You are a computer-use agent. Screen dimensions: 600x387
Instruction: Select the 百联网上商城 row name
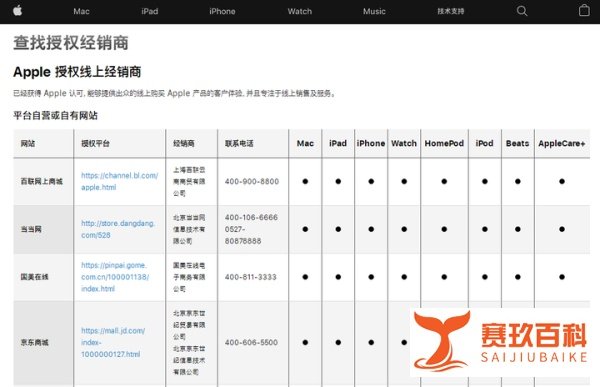click(x=42, y=181)
